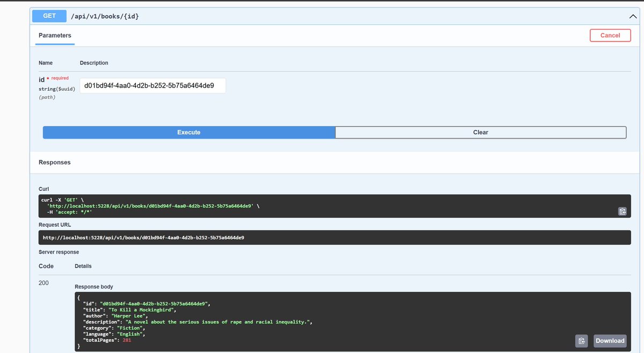The image size is (644, 353).
Task: Copy the response body to clipboard
Action: 582,341
